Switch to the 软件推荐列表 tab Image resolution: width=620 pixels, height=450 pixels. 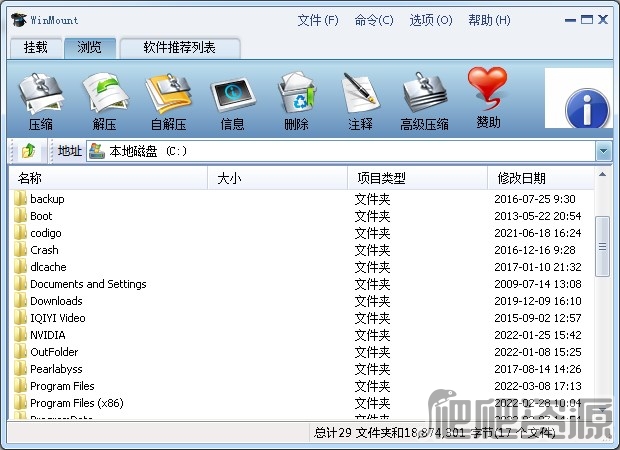[x=180, y=48]
